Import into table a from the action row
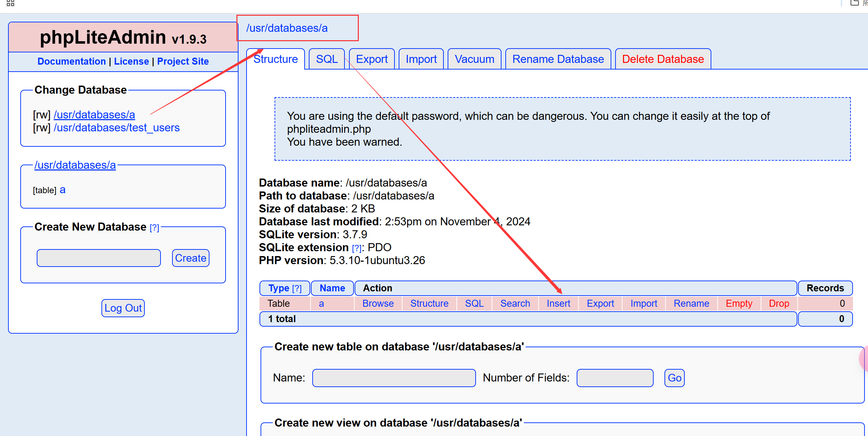Image resolution: width=868 pixels, height=436 pixels. click(x=644, y=304)
